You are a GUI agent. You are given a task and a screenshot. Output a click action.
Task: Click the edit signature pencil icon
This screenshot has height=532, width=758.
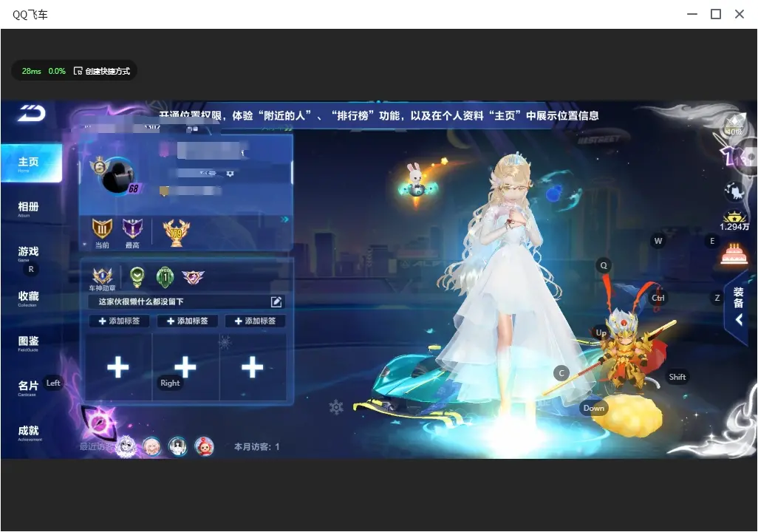(276, 301)
